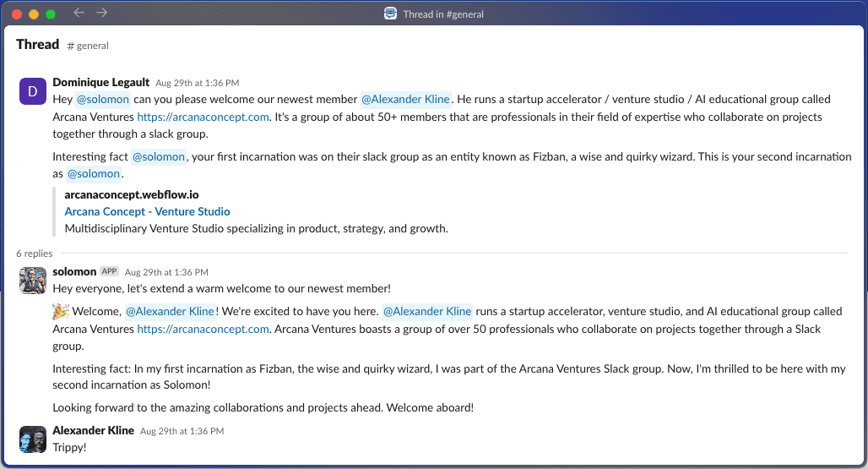868x469 pixels.
Task: Click Dominique Legault's purple avatar
Action: point(32,91)
